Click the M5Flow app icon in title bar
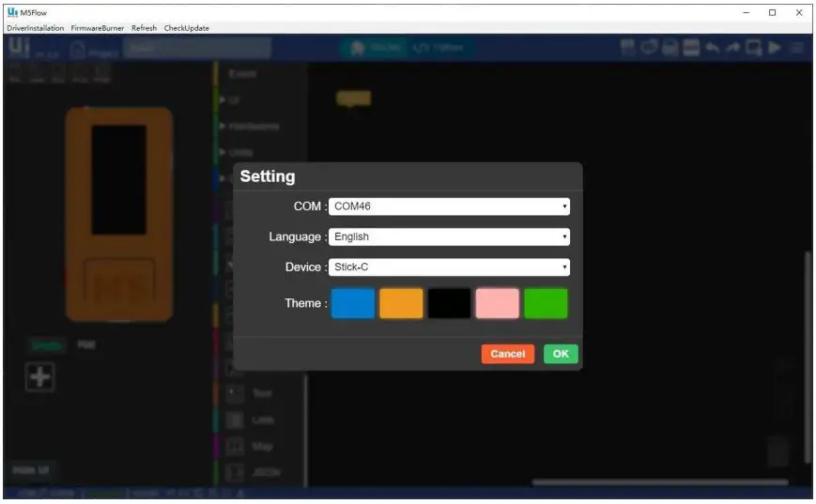816x504 pixels. 12,12
